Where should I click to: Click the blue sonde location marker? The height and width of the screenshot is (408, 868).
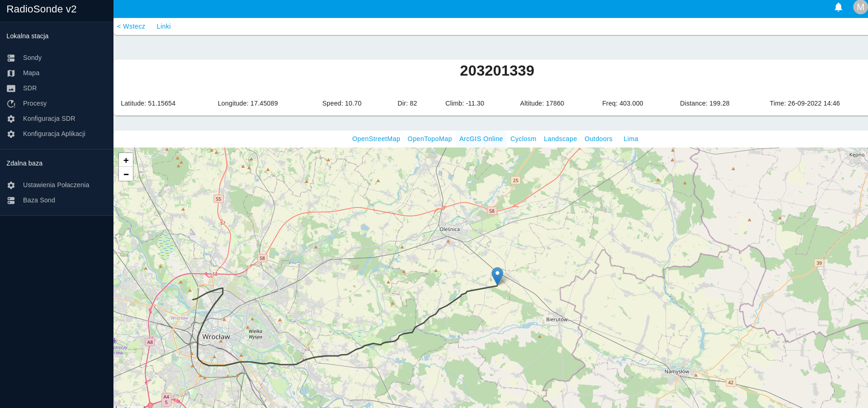[497, 276]
